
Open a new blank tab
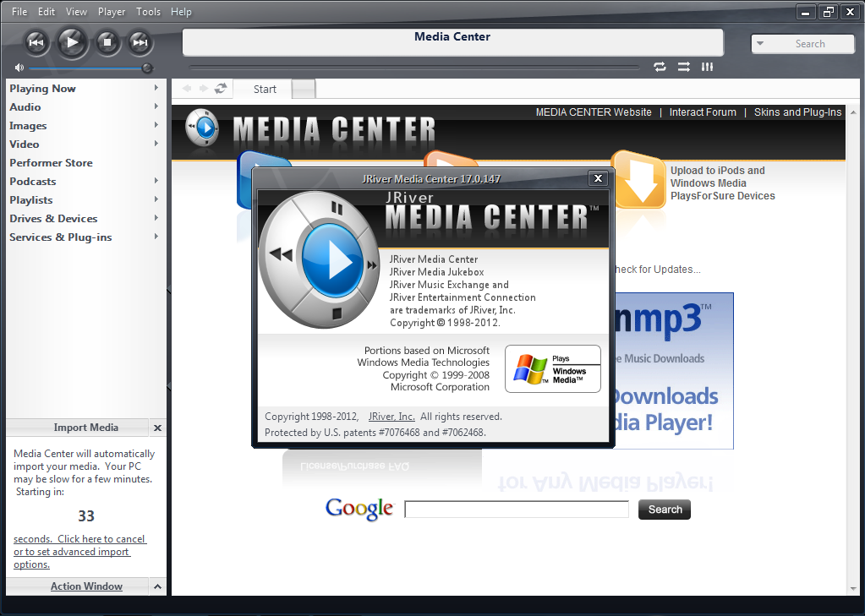click(x=304, y=89)
